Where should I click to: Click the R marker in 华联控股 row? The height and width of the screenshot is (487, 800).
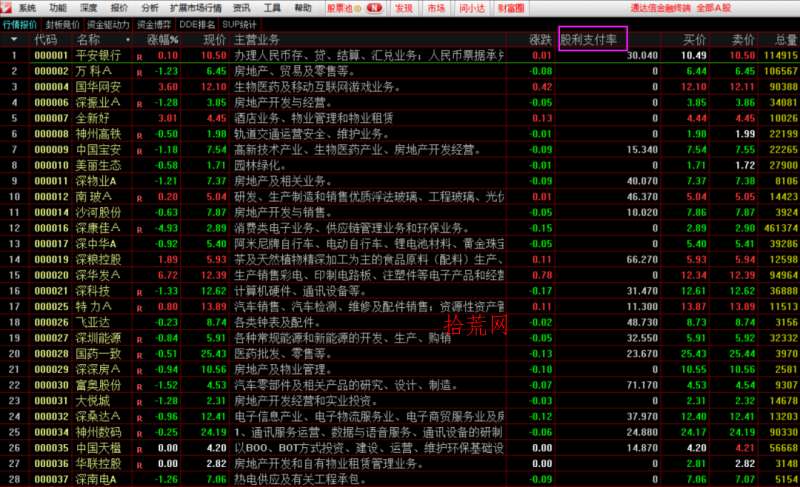(139, 466)
